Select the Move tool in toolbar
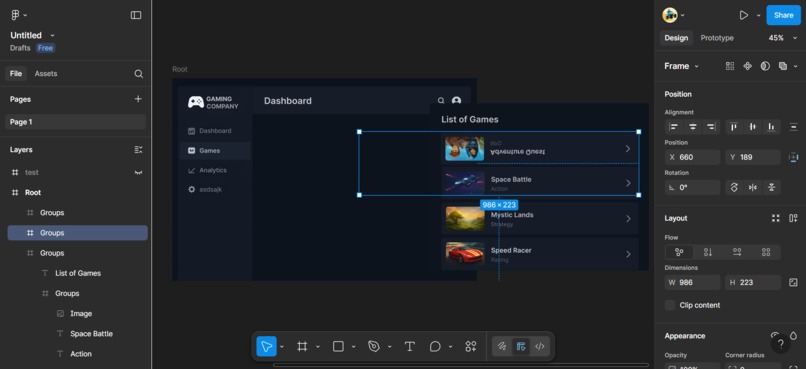The width and height of the screenshot is (806, 369). pos(266,346)
